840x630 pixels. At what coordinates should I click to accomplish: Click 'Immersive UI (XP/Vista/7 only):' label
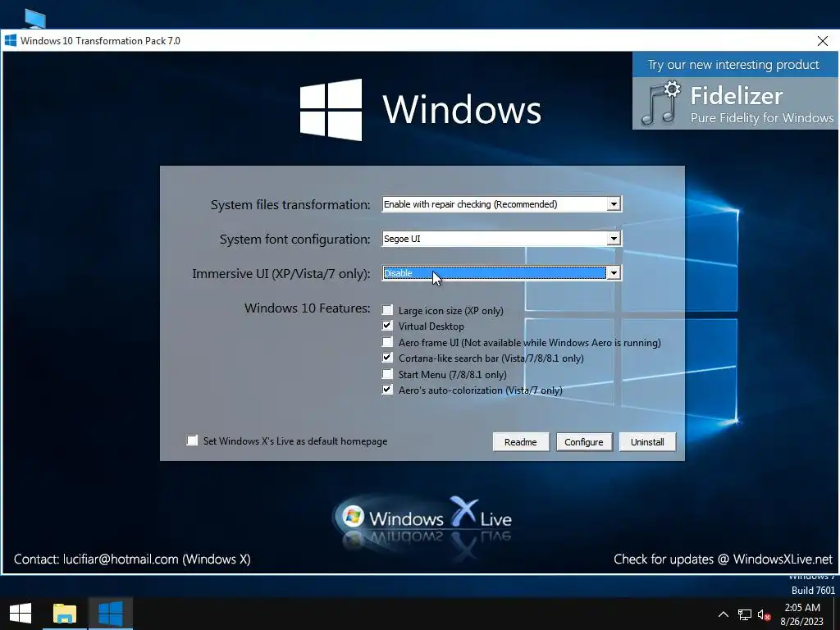click(281, 273)
